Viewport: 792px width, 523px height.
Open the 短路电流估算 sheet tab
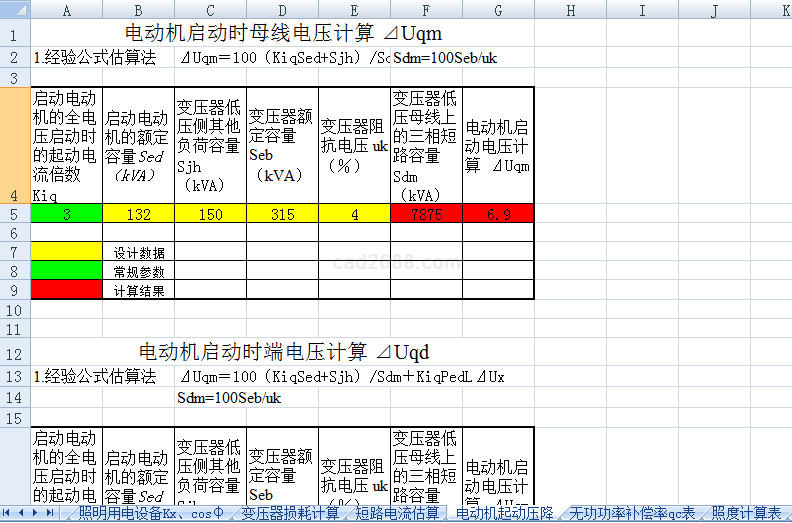point(397,513)
